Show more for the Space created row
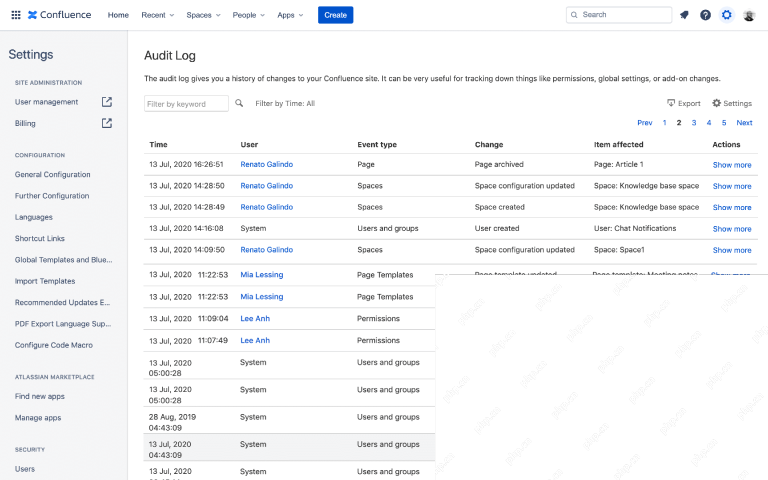The image size is (768, 480). click(732, 208)
